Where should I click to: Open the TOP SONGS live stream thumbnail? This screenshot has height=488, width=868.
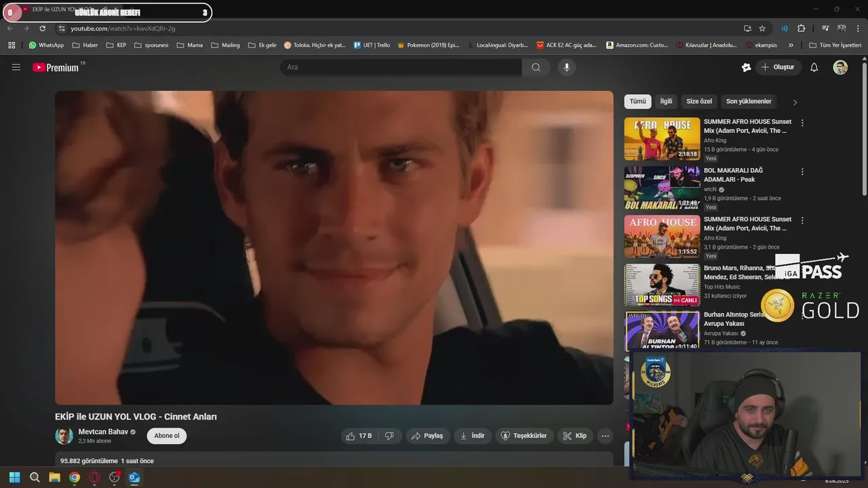tap(662, 285)
